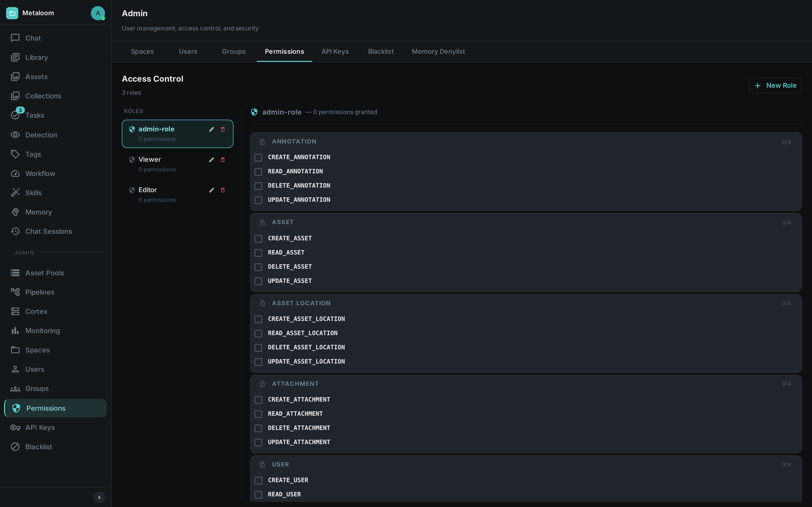Collapse the sidebar with the chevron

[x=99, y=497]
